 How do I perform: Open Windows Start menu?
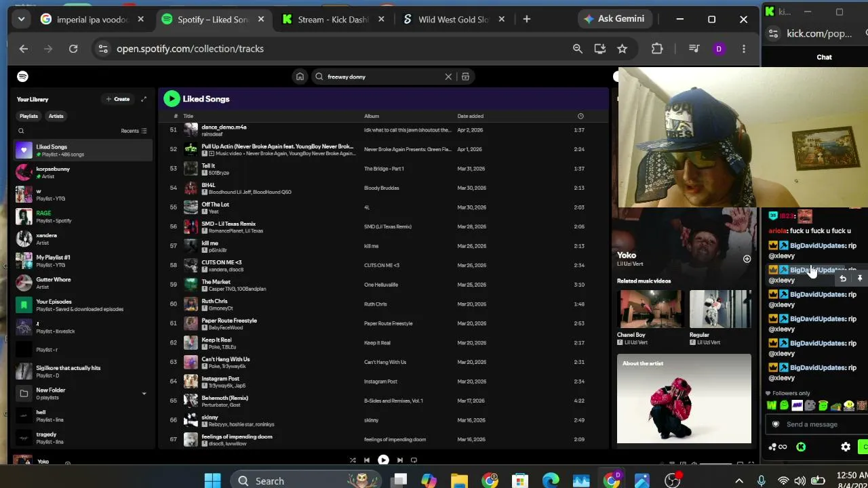pos(212,481)
